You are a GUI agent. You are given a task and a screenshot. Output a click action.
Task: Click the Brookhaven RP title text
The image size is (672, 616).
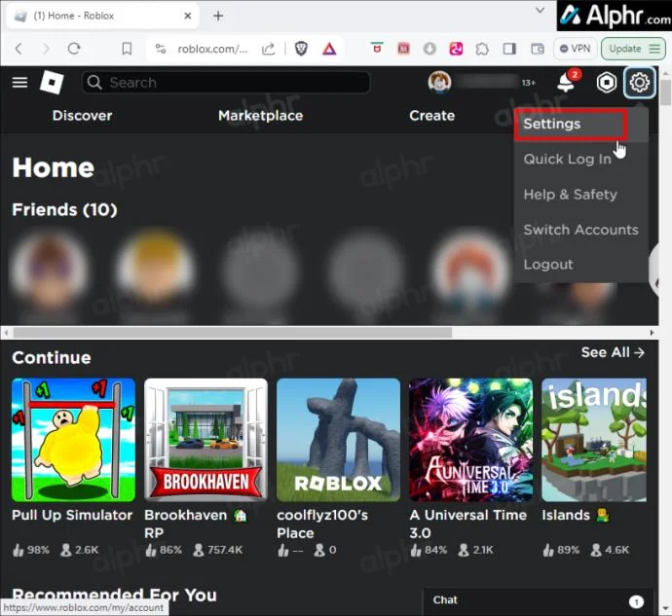[196, 524]
